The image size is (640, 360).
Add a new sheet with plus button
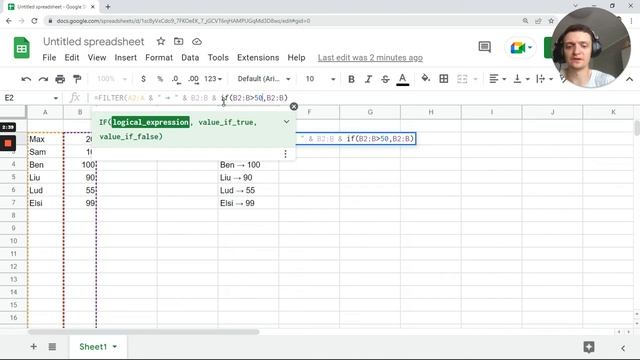point(33,347)
